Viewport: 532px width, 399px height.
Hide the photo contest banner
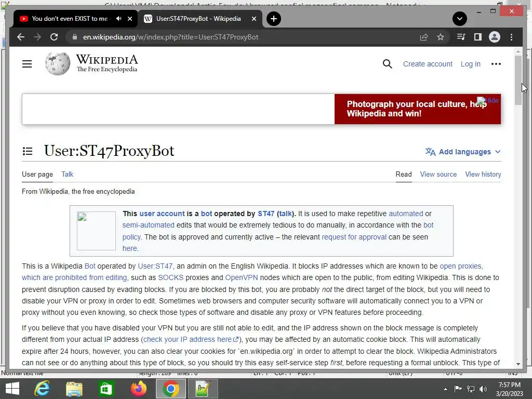tap(488, 100)
